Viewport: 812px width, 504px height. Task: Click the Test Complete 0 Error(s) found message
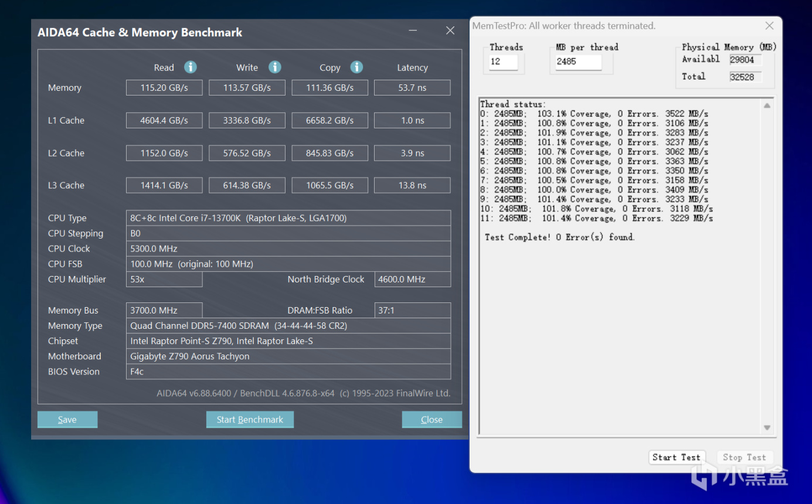click(560, 237)
